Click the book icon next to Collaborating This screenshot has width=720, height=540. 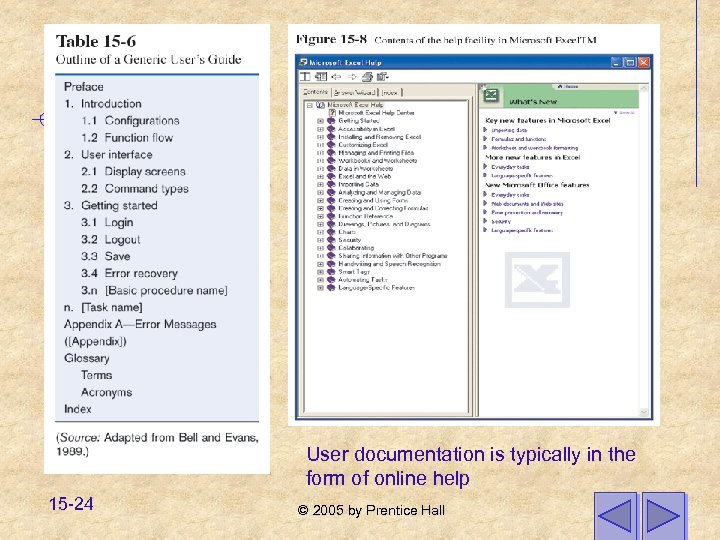click(x=331, y=248)
